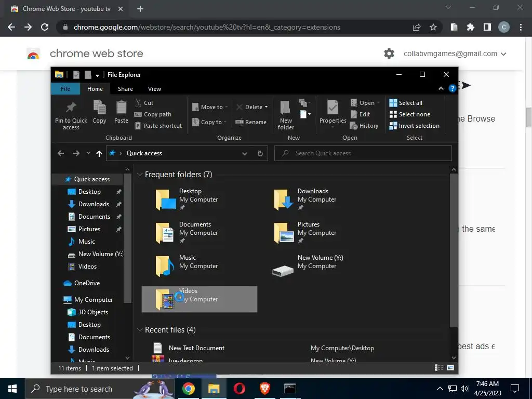Open recent locations dropdown arrow

pos(88,153)
